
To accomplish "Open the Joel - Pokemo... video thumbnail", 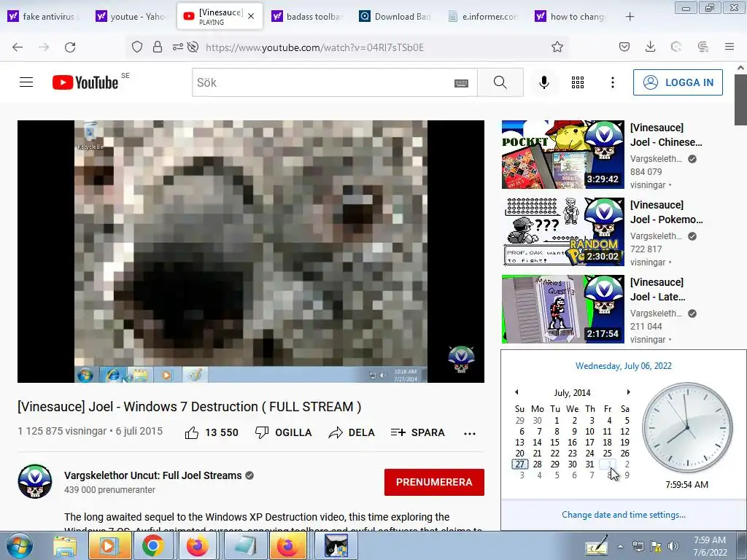I will (x=563, y=231).
